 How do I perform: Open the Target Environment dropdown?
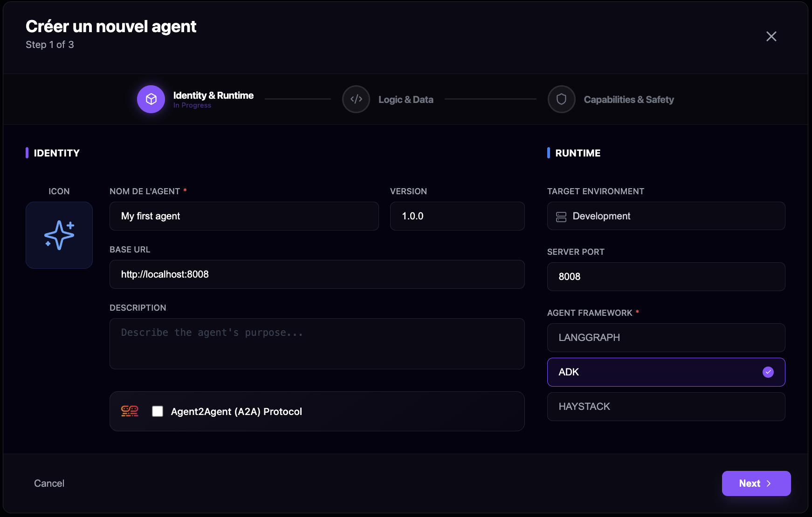(x=666, y=216)
